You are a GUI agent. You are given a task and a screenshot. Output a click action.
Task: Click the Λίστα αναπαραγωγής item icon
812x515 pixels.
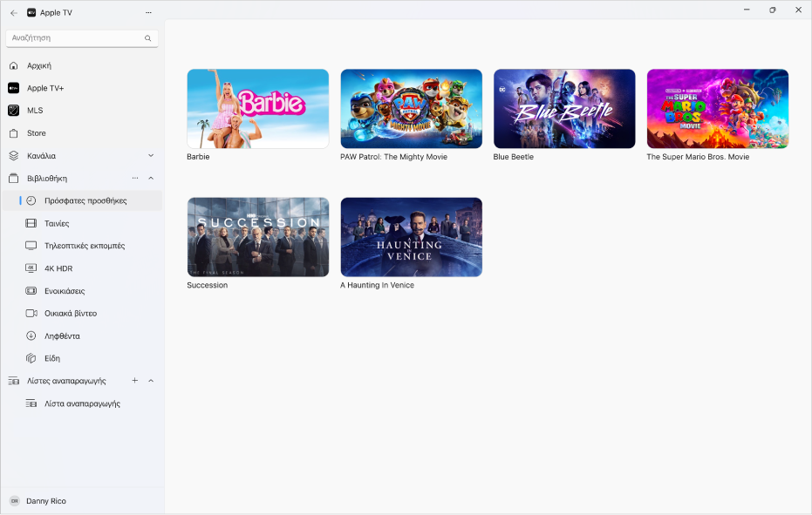pyautogui.click(x=31, y=403)
